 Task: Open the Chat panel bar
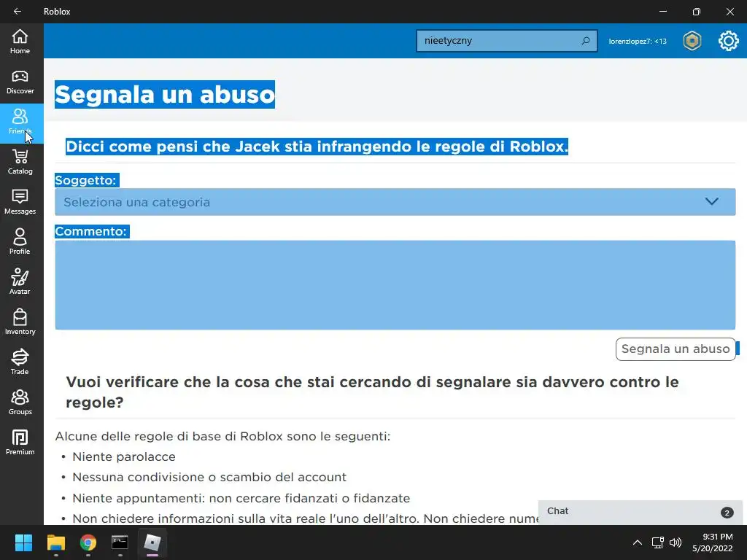click(x=640, y=512)
